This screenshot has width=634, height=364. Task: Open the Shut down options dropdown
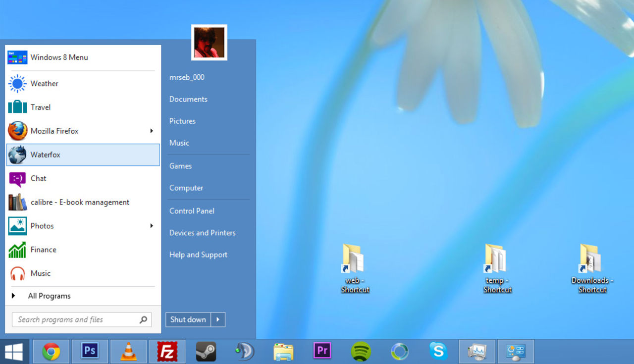[218, 319]
